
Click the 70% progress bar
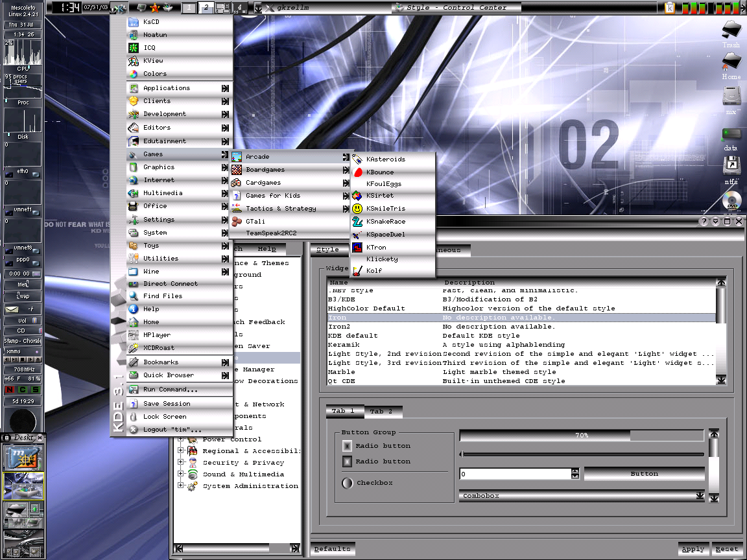coord(582,436)
